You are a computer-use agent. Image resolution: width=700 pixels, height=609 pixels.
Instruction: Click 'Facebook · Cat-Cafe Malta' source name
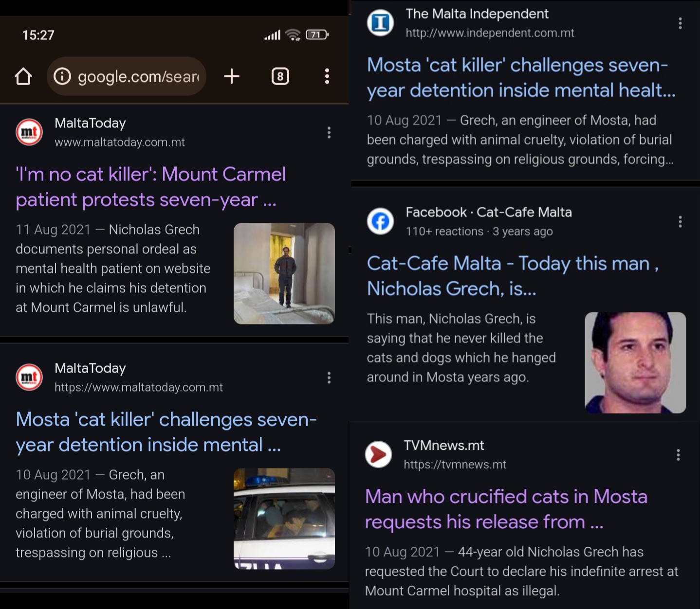(489, 212)
